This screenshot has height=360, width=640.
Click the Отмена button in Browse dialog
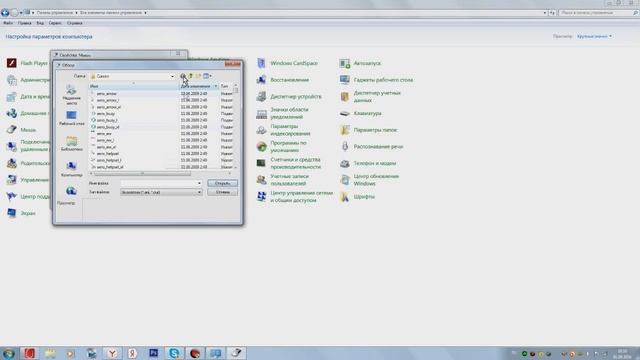pos(222,192)
